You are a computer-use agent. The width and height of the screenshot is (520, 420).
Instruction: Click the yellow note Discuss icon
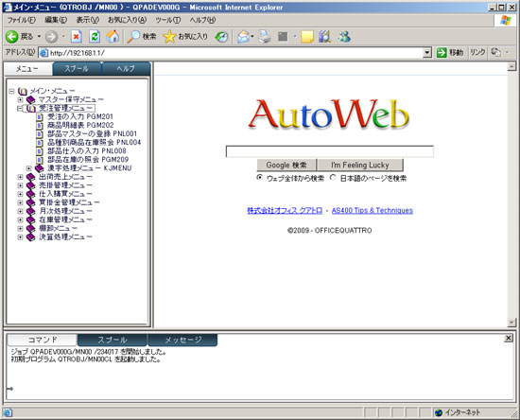[307, 37]
